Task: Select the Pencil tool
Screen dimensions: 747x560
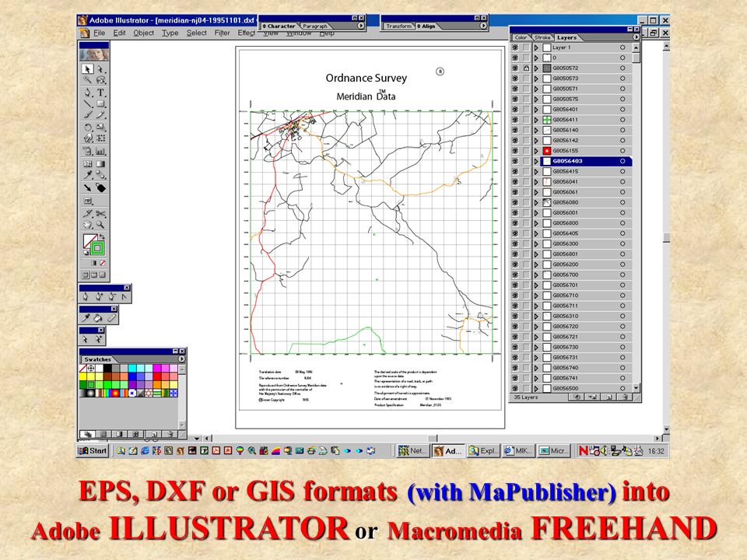Action: pyautogui.click(x=100, y=115)
